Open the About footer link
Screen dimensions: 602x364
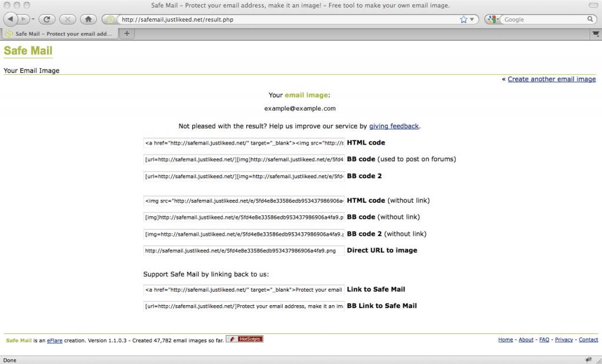pyautogui.click(x=526, y=340)
